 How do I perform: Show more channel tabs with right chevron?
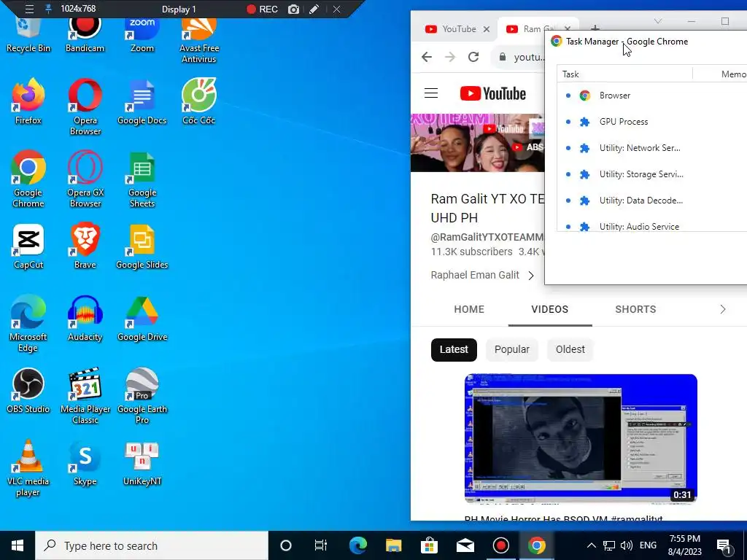tap(722, 309)
